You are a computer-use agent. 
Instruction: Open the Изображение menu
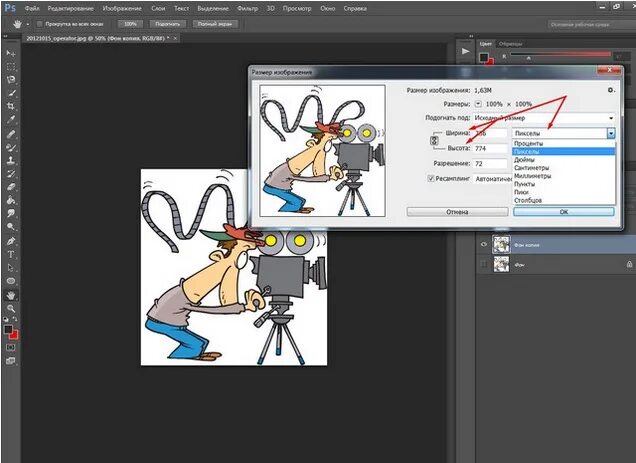122,8
